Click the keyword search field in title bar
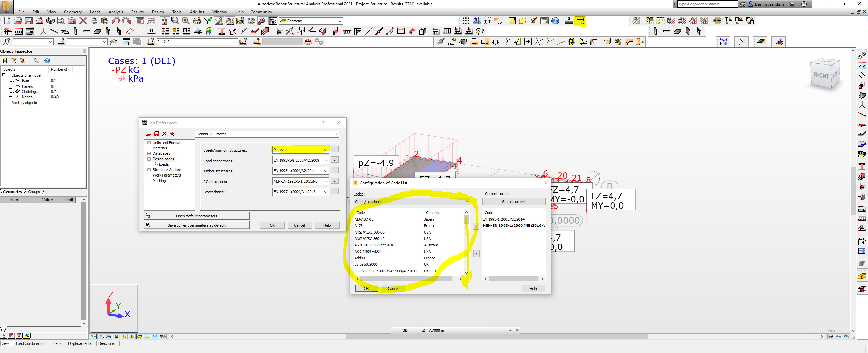 pyautogui.click(x=707, y=4)
